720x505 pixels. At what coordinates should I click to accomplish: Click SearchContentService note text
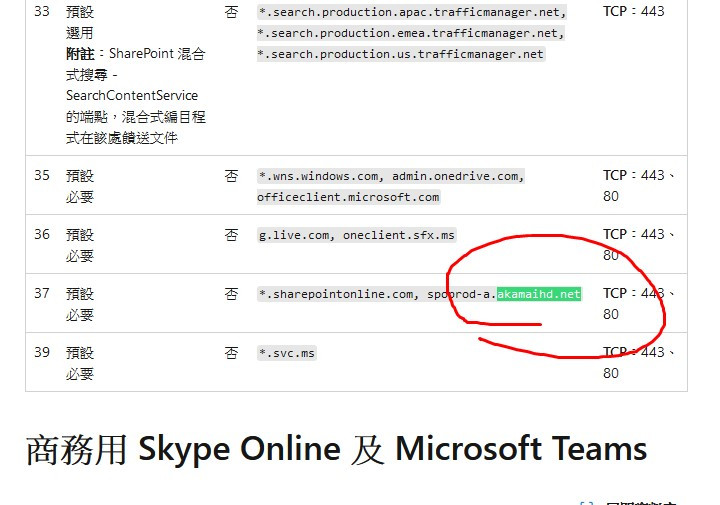pyautogui.click(x=132, y=95)
